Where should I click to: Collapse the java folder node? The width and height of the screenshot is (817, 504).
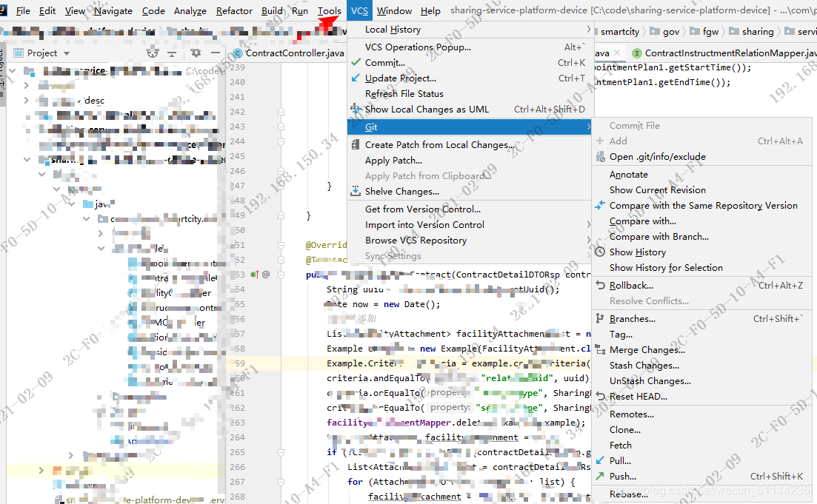pyautogui.click(x=72, y=204)
